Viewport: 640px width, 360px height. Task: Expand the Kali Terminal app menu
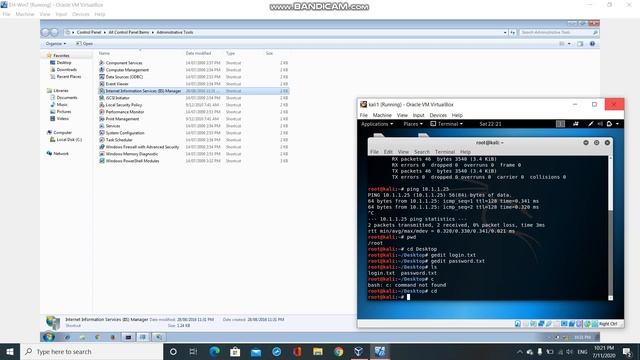(447, 124)
